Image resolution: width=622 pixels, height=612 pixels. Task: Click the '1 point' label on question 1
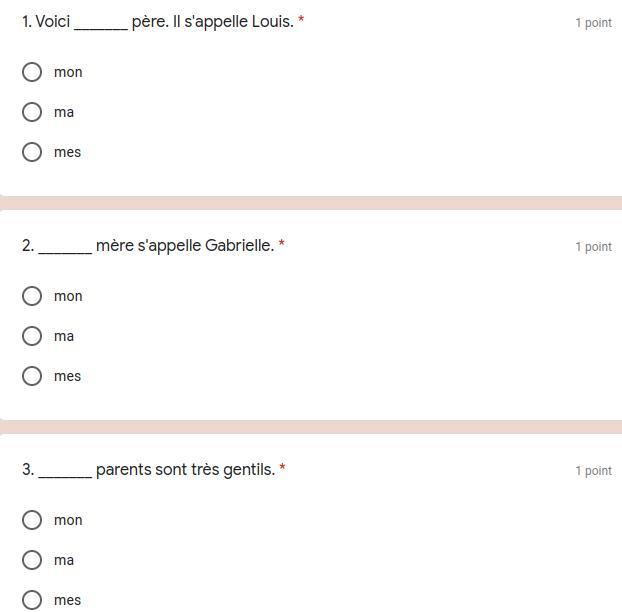[x=593, y=23]
